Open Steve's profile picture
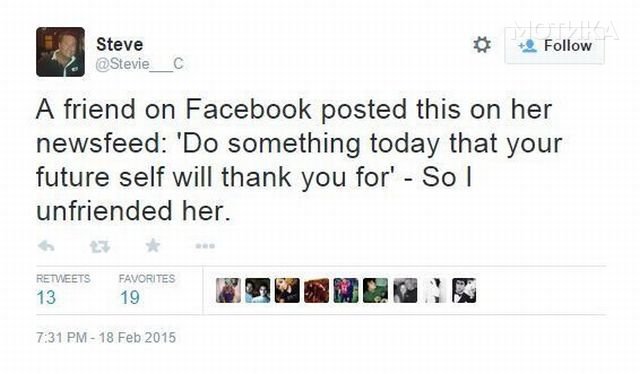Viewport: 640px width, 374px height. click(60, 52)
